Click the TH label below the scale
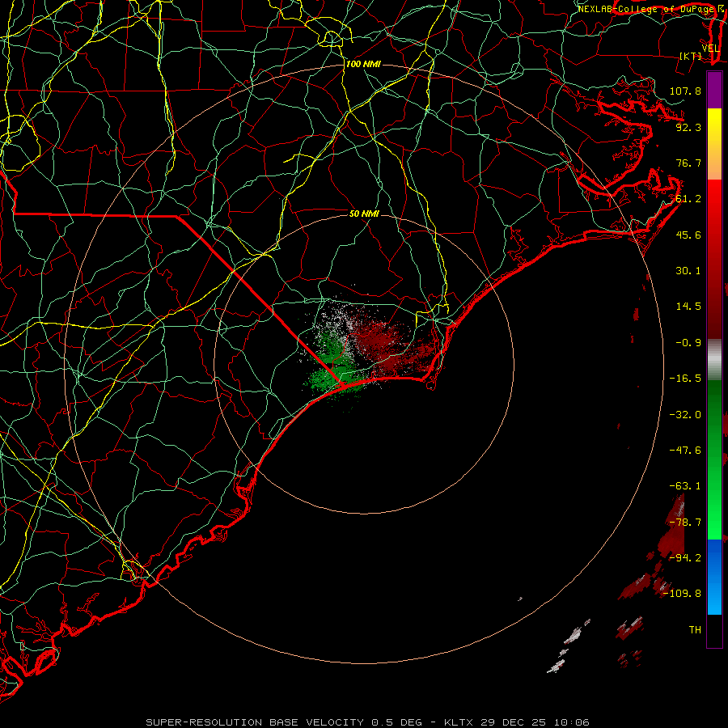 pos(695,630)
